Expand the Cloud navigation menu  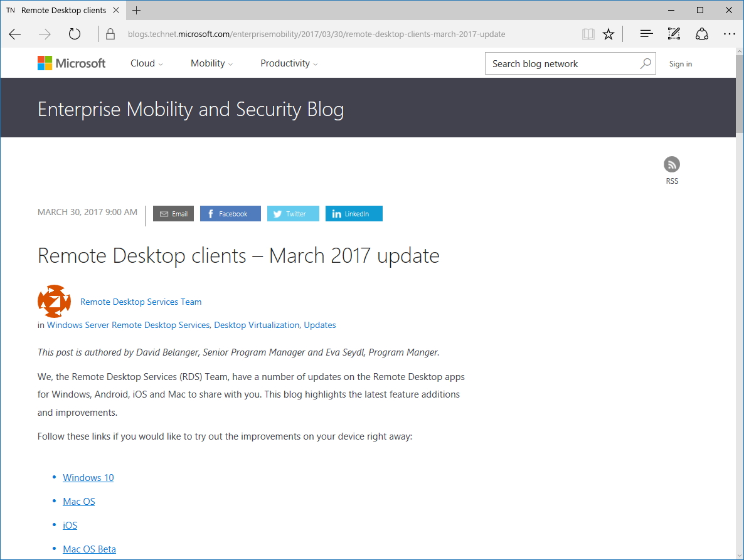click(146, 63)
